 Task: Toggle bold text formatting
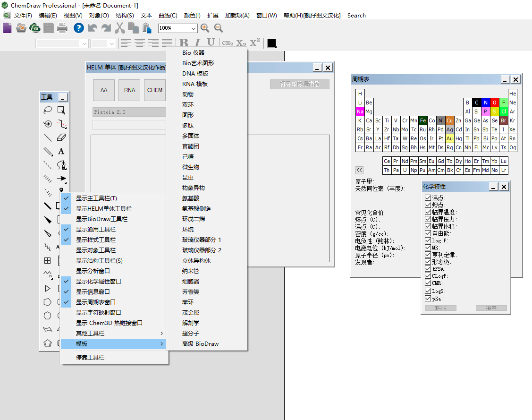(184, 43)
